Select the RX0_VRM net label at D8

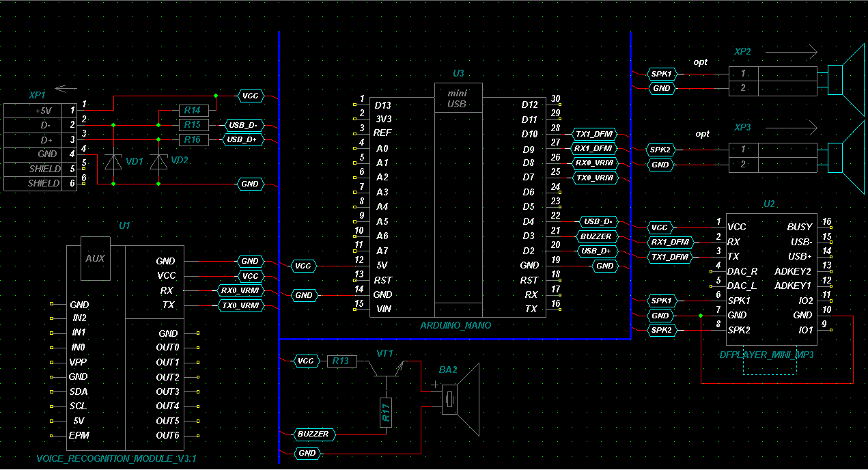(596, 163)
